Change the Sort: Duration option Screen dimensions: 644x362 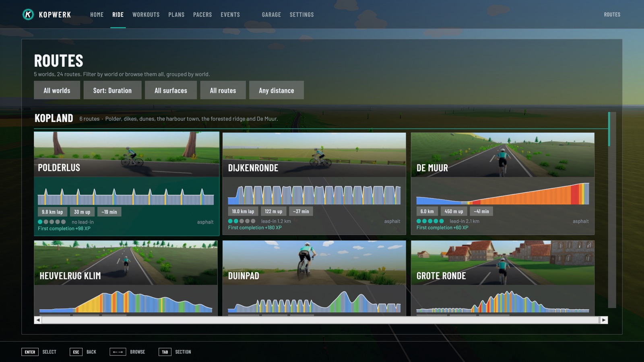[112, 90]
